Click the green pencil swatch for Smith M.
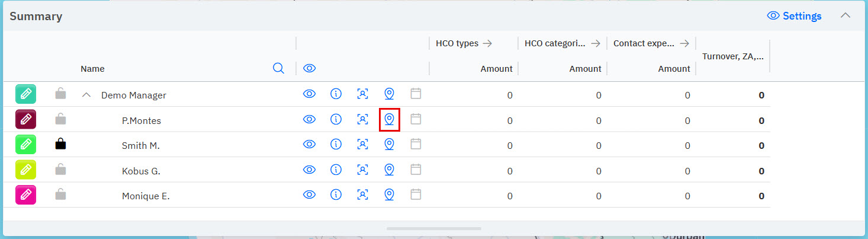Screen dimensions: 868x239 pyautogui.click(x=25, y=145)
